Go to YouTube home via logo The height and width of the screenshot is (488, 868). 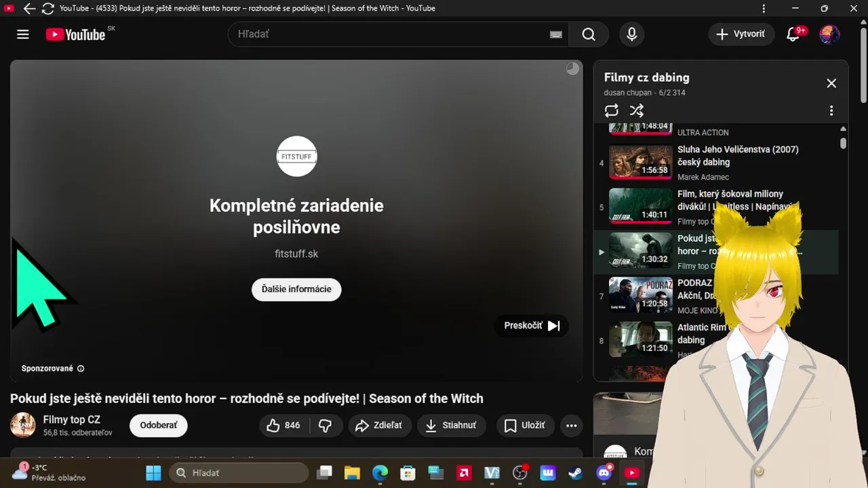75,35
